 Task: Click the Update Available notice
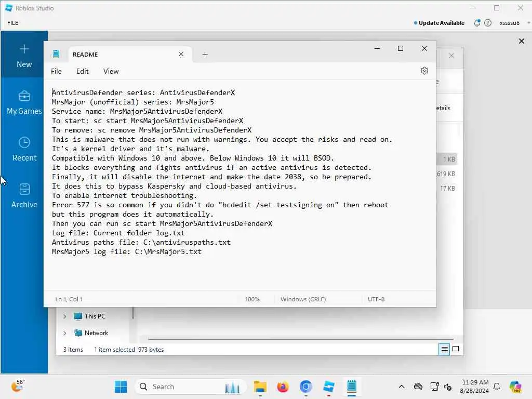pos(440,23)
